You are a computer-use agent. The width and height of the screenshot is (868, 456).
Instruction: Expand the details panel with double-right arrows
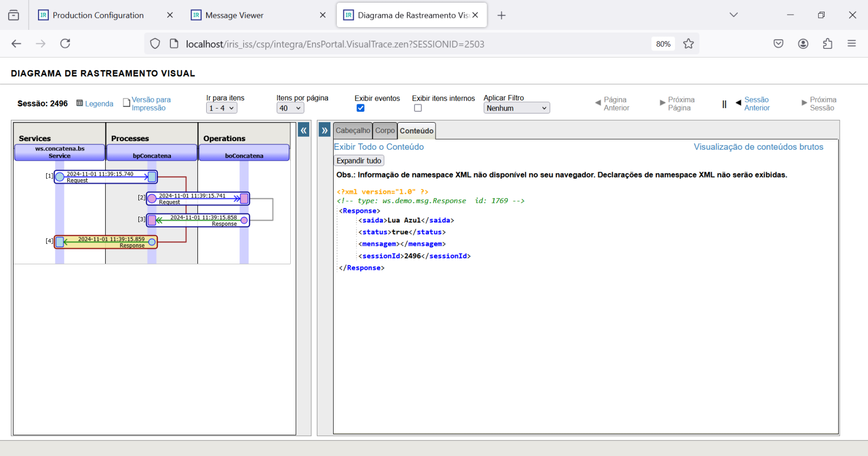point(324,130)
